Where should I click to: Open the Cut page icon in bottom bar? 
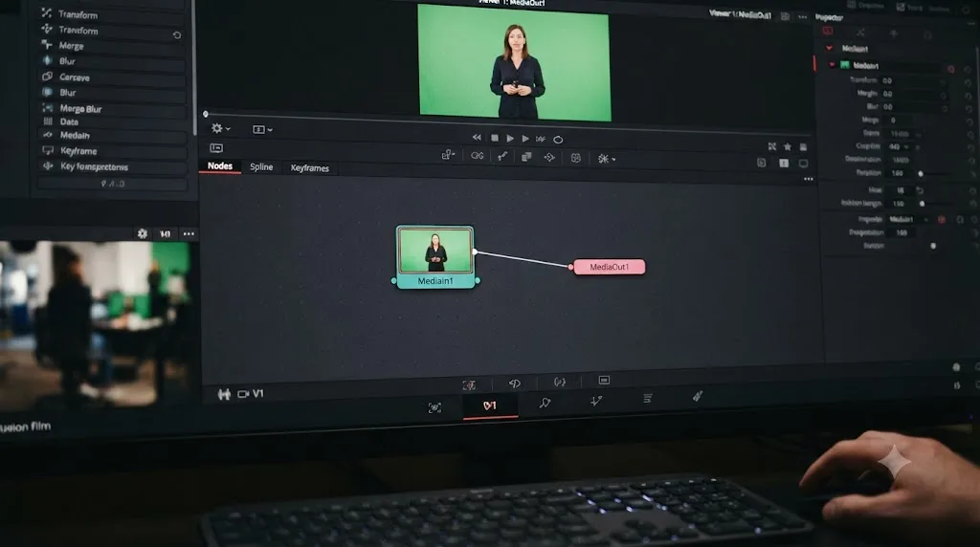pos(434,407)
